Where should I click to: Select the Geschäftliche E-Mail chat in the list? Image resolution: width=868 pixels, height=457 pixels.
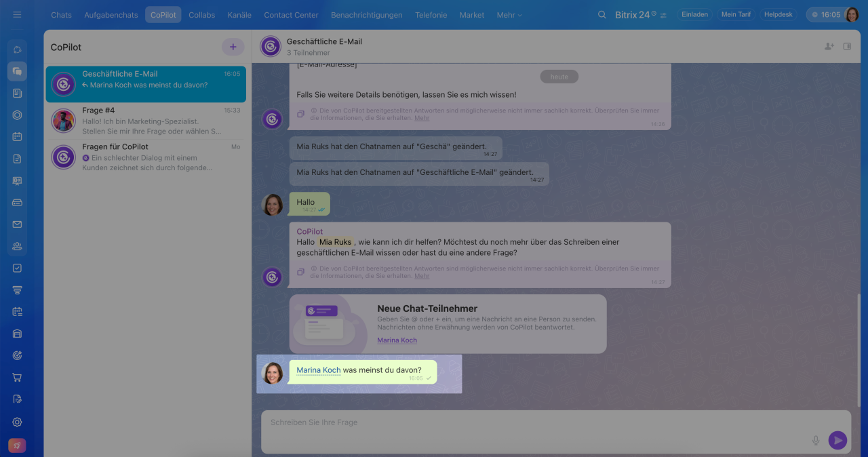(146, 84)
